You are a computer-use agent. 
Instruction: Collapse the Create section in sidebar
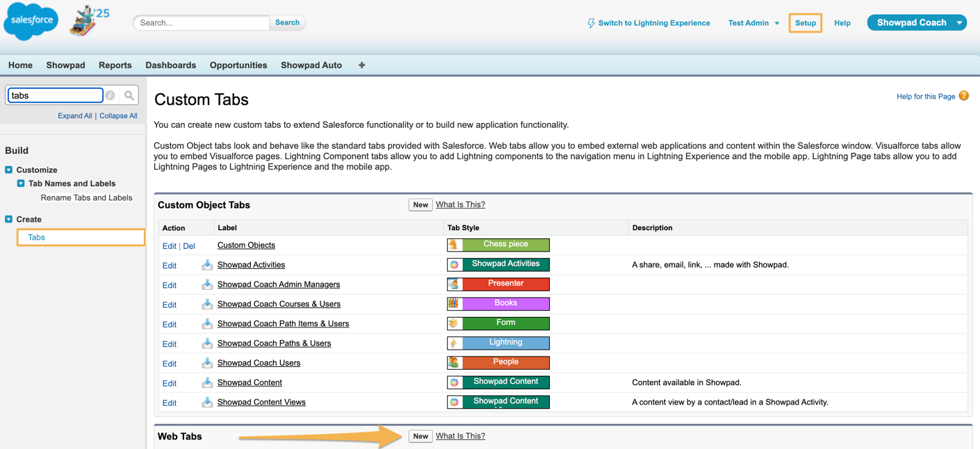(x=9, y=219)
